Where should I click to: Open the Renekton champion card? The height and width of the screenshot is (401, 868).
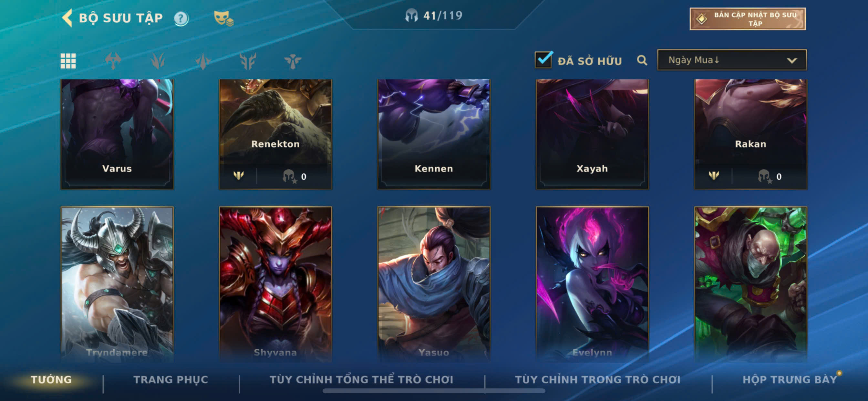coord(276,134)
